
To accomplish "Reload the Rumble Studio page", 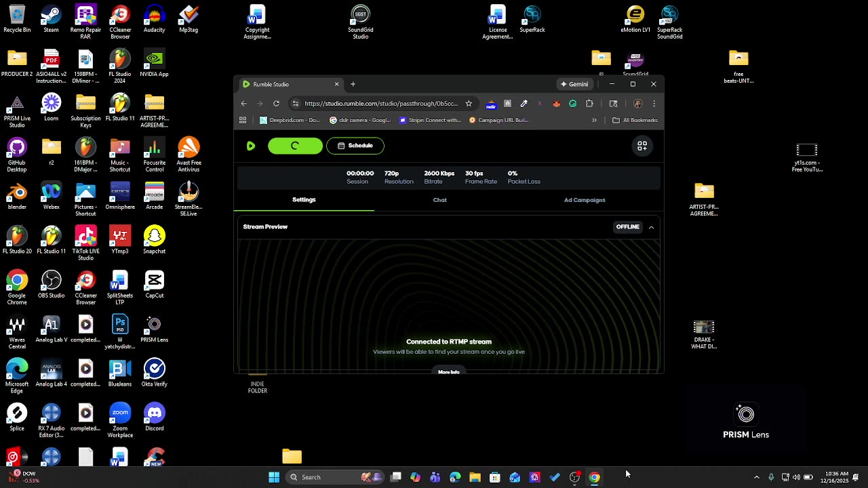I will pos(276,104).
